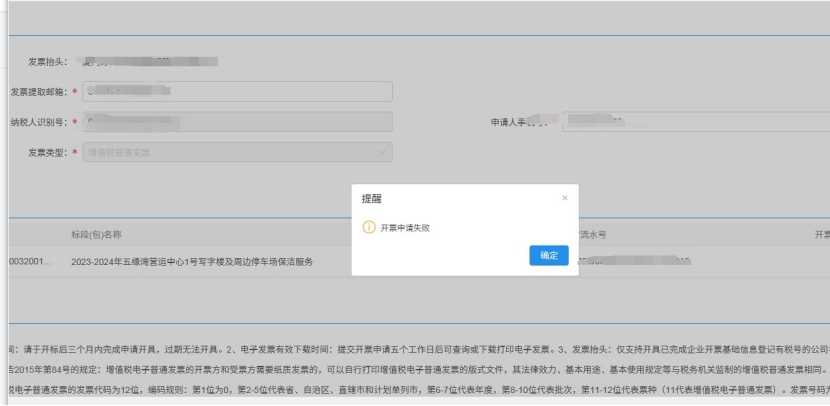Click the warning info icon beside 开票申请失败
This screenshot has width=830, height=406.
click(x=369, y=228)
